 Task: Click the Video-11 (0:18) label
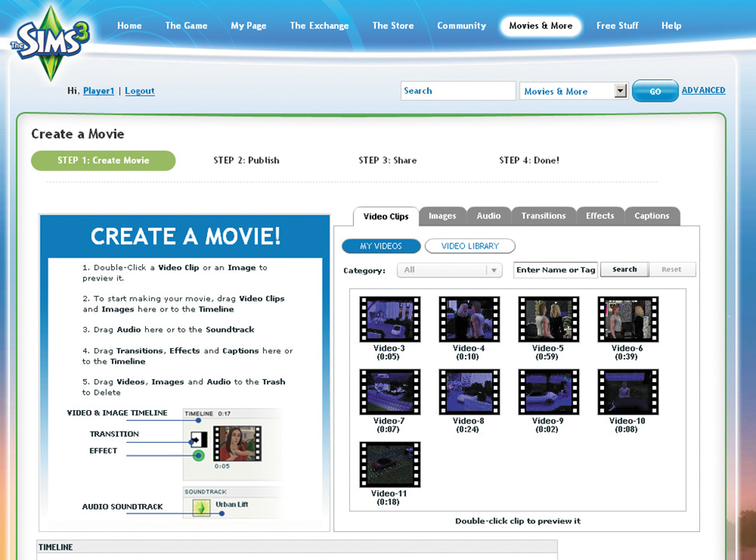(389, 498)
